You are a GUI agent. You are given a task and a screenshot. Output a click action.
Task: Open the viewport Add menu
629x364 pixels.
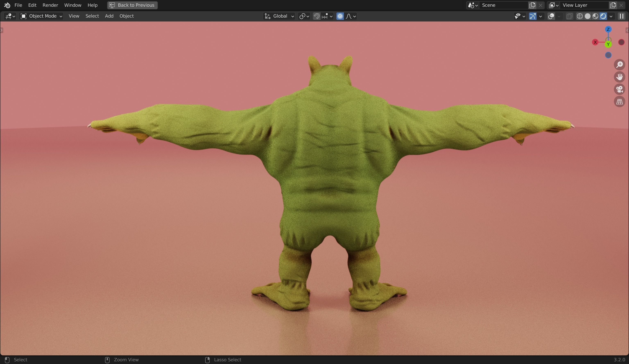(x=109, y=16)
